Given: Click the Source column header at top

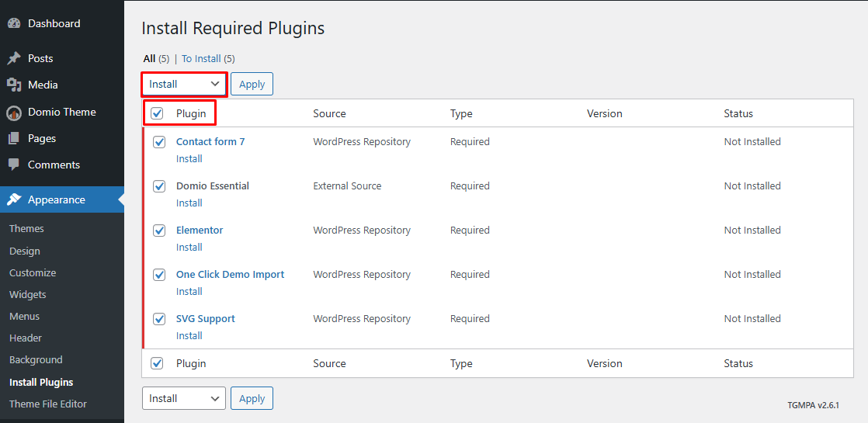Looking at the screenshot, I should coord(329,114).
